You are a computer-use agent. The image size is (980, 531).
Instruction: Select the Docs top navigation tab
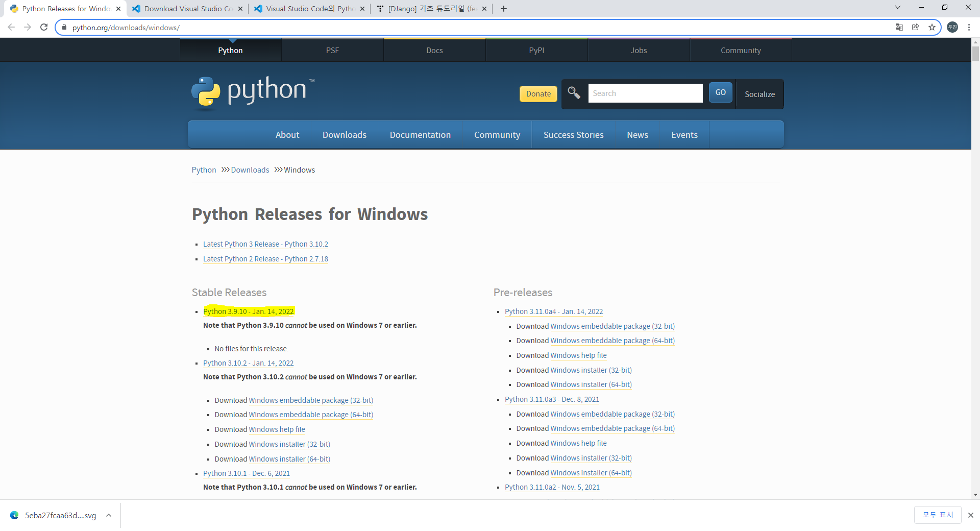(x=434, y=50)
